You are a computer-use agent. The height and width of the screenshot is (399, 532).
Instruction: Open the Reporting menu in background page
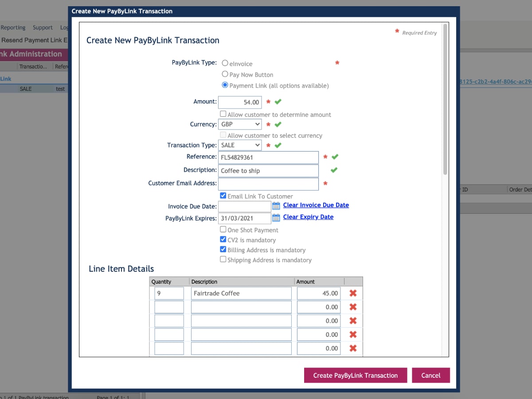(13, 27)
